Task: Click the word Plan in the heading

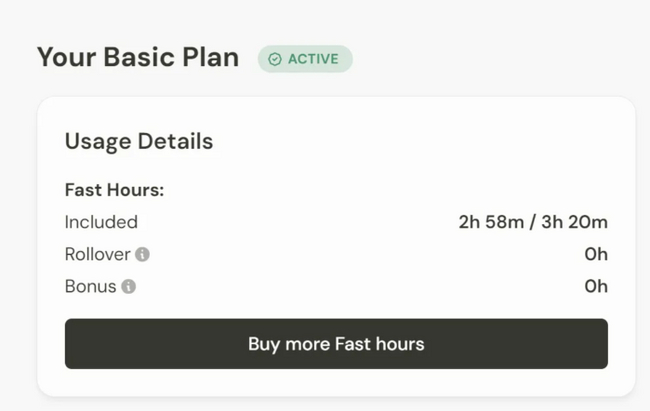Action: tap(209, 57)
